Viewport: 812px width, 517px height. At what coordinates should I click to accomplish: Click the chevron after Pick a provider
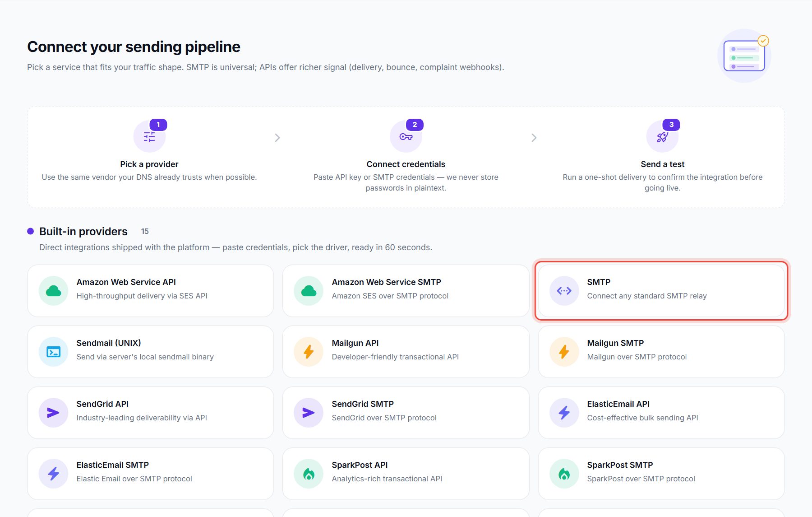tap(277, 138)
